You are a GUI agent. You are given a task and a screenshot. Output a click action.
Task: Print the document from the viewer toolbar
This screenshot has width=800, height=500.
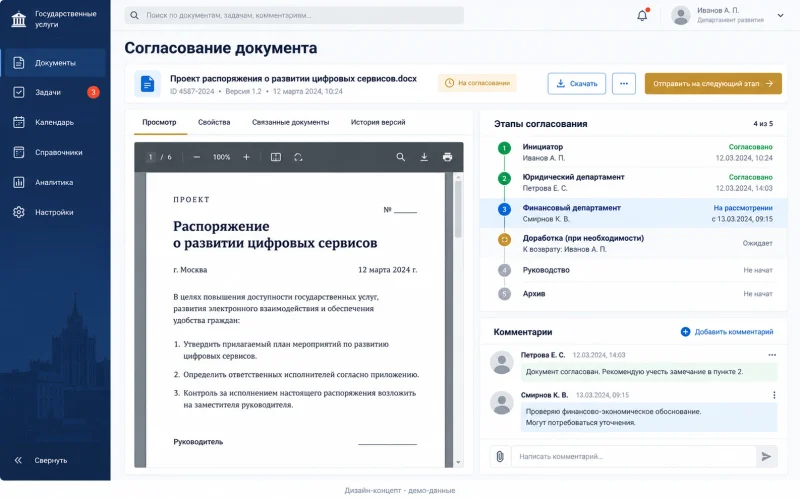(447, 157)
